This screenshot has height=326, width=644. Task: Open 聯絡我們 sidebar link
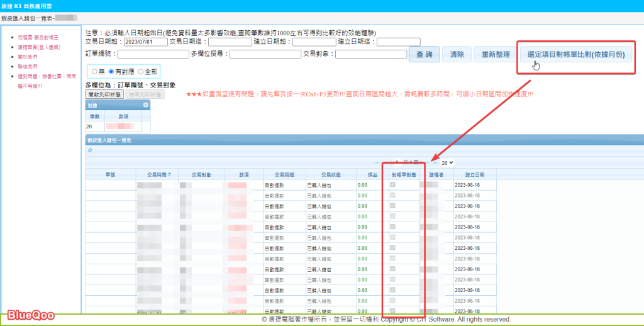(x=28, y=66)
